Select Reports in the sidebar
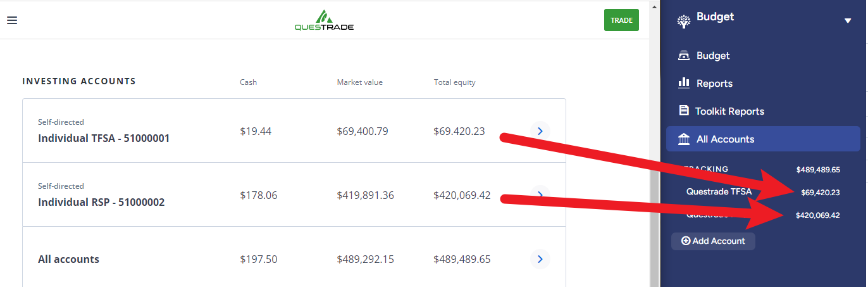This screenshot has height=287, width=868. 714,84
